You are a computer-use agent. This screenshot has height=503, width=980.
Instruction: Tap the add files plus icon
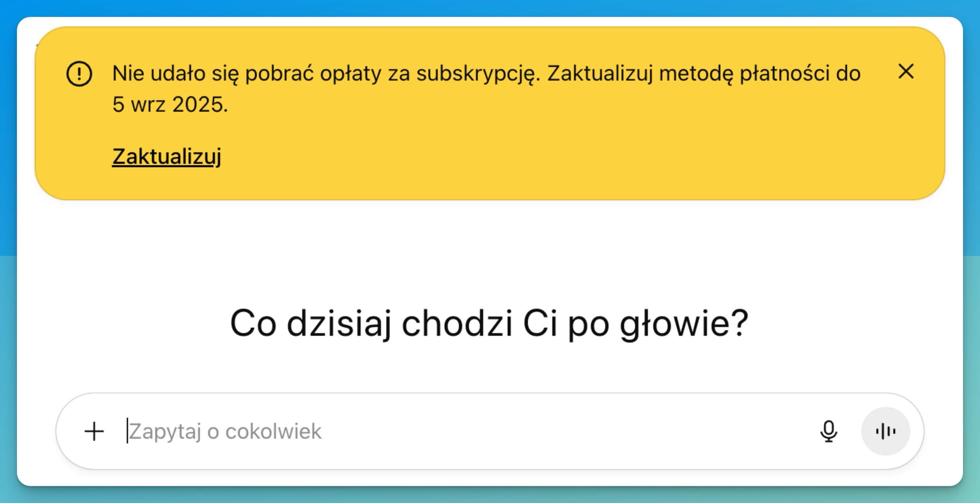[x=94, y=431]
